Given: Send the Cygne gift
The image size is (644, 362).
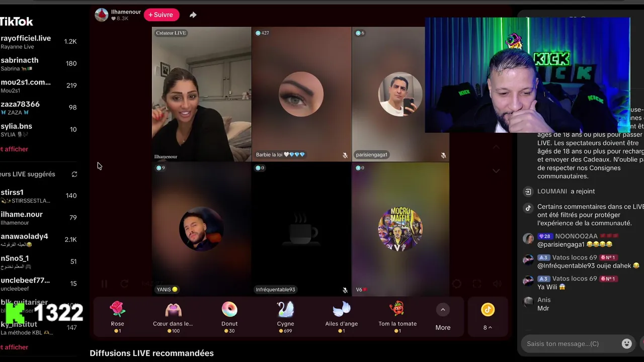Looking at the screenshot, I should point(285,317).
